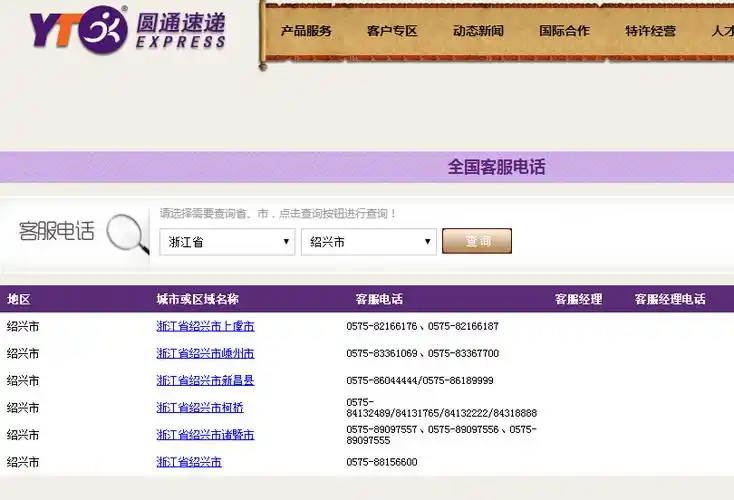
Task: Follow the 浙江省绍兴市新昌县 link
Action: [206, 381]
